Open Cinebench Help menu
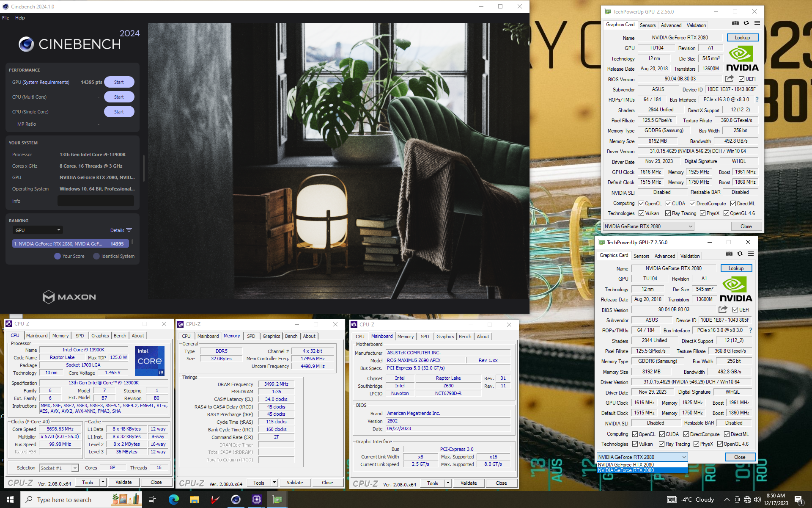 click(x=20, y=18)
